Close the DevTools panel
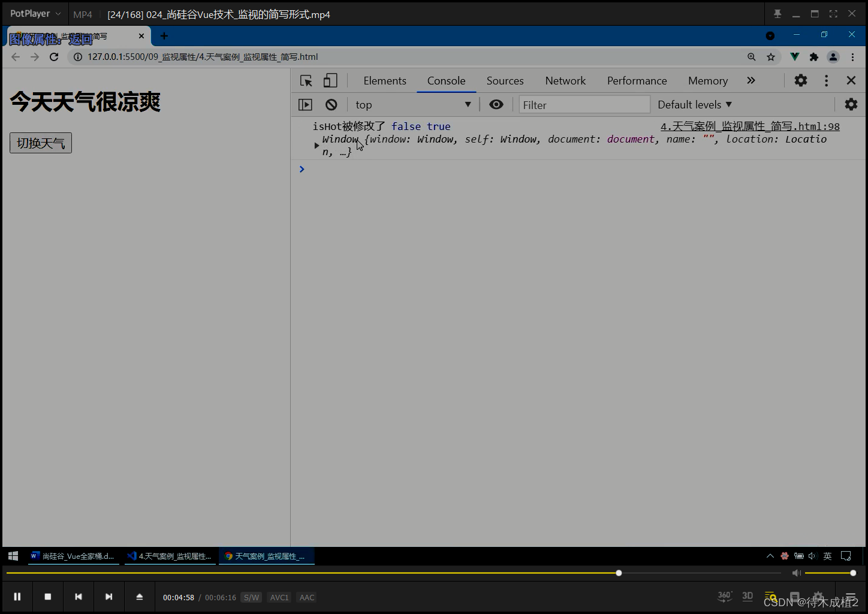 [x=851, y=80]
